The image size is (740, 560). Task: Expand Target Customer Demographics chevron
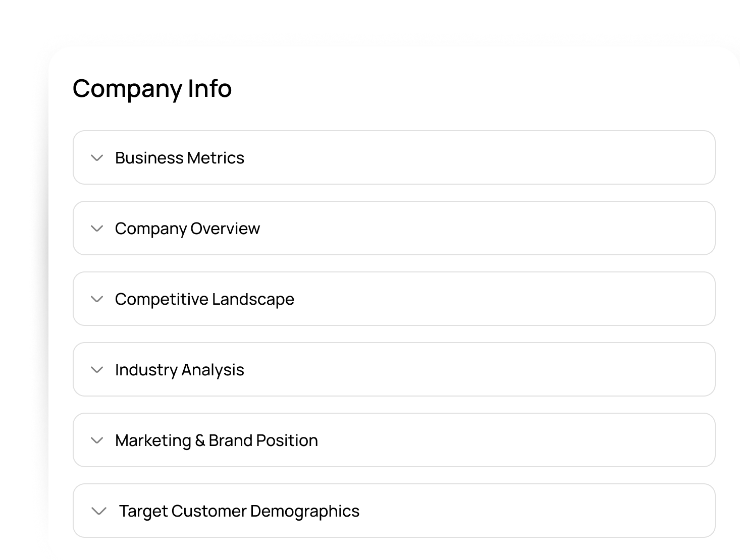99,511
